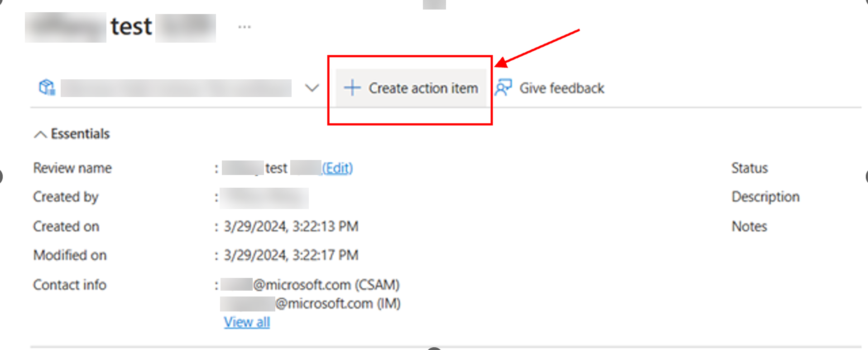This screenshot has width=868, height=350.
Task: Click the Status label
Action: point(750,168)
